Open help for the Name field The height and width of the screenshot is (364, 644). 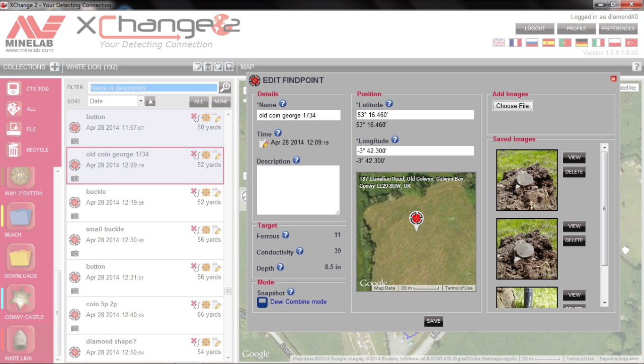283,104
